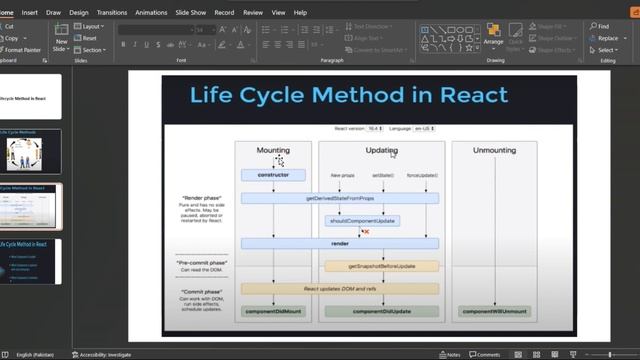Click the zoom slider handle
Image resolution: width=640 pixels, height=360 pixels.
point(610,355)
